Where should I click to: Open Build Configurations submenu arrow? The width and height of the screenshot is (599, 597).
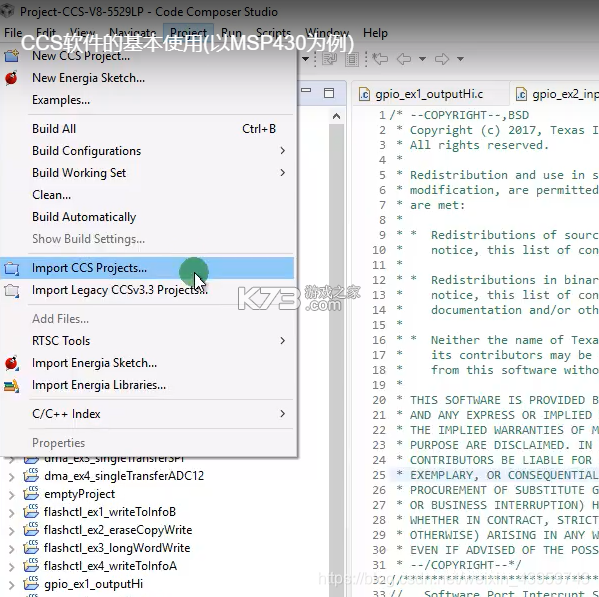click(282, 151)
